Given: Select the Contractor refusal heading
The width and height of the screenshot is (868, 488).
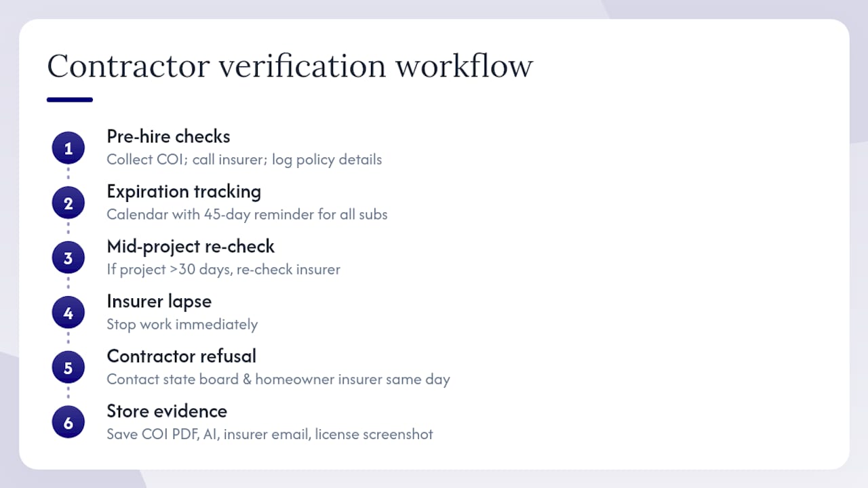Looking at the screenshot, I should (x=181, y=356).
